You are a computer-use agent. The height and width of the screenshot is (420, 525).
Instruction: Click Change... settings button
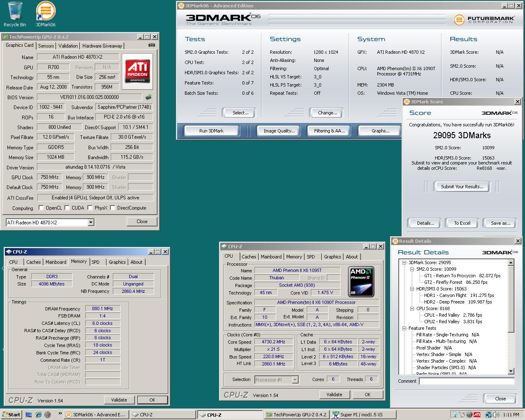[x=327, y=113]
